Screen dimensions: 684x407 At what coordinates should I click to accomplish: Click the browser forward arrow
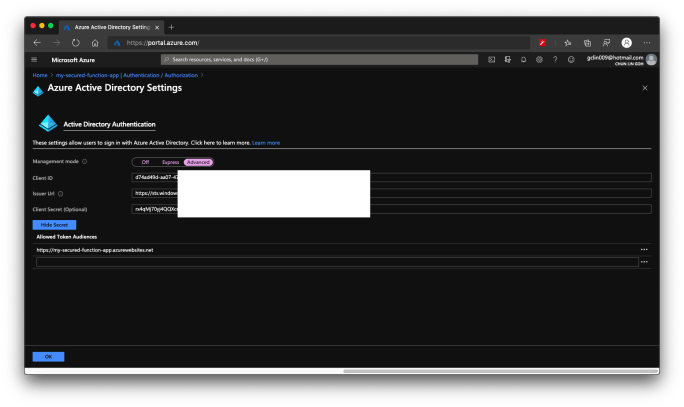[x=56, y=43]
